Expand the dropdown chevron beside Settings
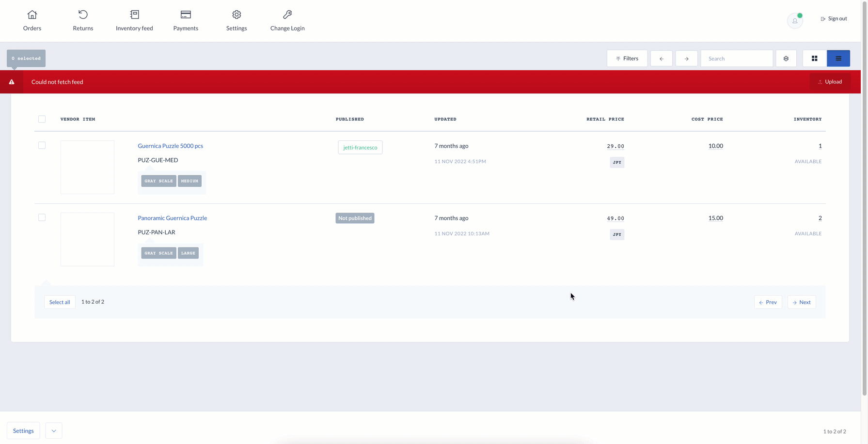 (54, 430)
